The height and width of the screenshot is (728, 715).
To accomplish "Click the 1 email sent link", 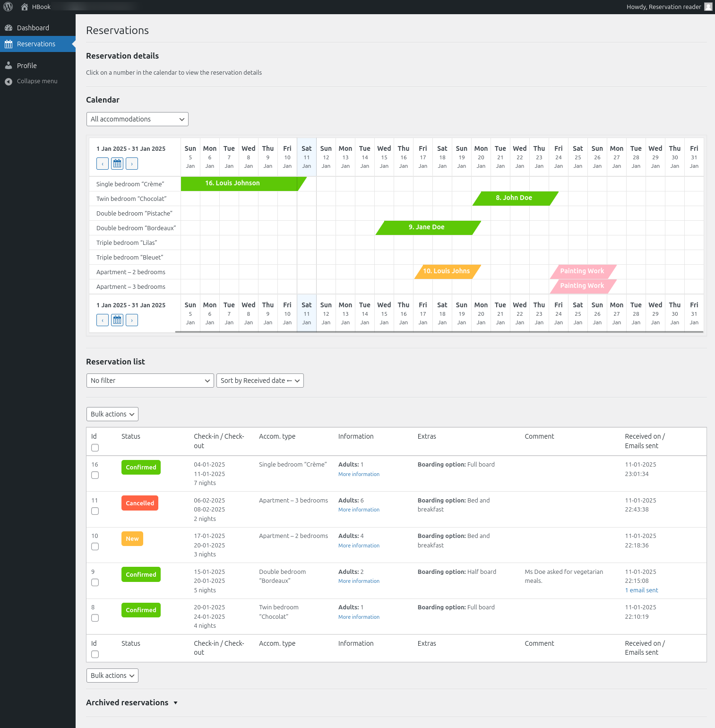I will [641, 590].
